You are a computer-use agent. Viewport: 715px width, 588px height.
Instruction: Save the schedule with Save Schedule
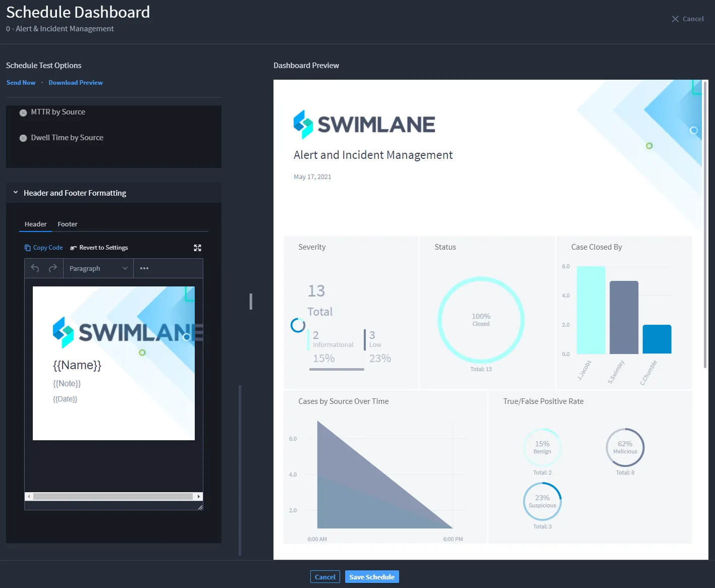(x=372, y=577)
